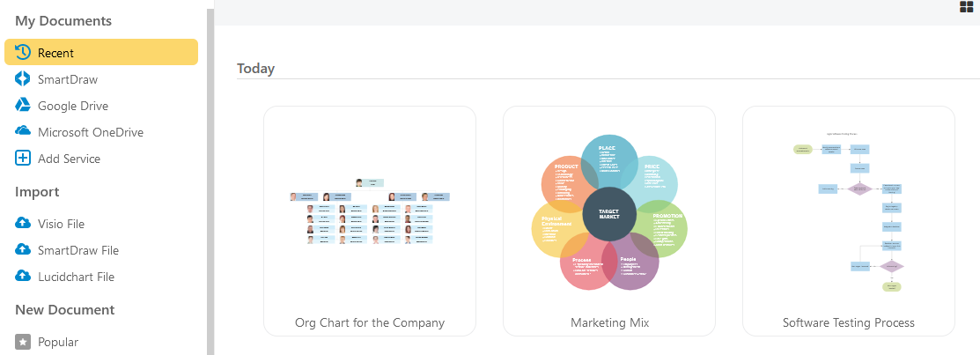
Task: Click the SmartDraw File upload icon
Action: tap(23, 249)
